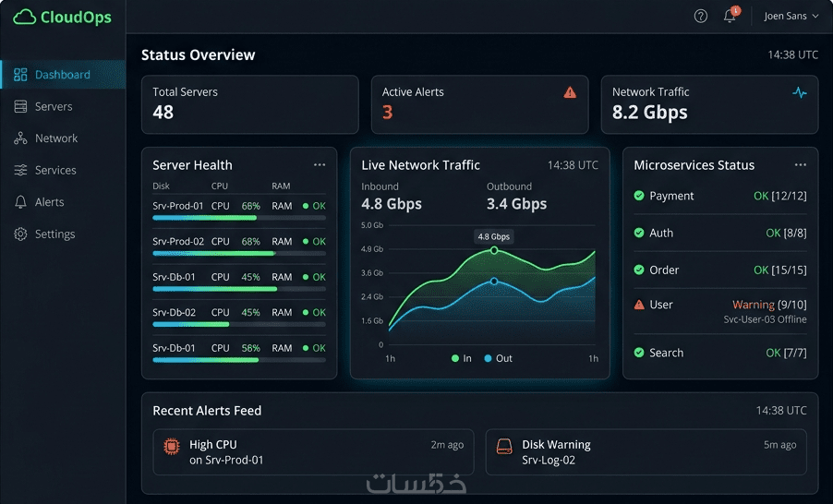The width and height of the screenshot is (833, 504).
Task: Click the Network Traffic pulse icon
Action: click(x=800, y=92)
